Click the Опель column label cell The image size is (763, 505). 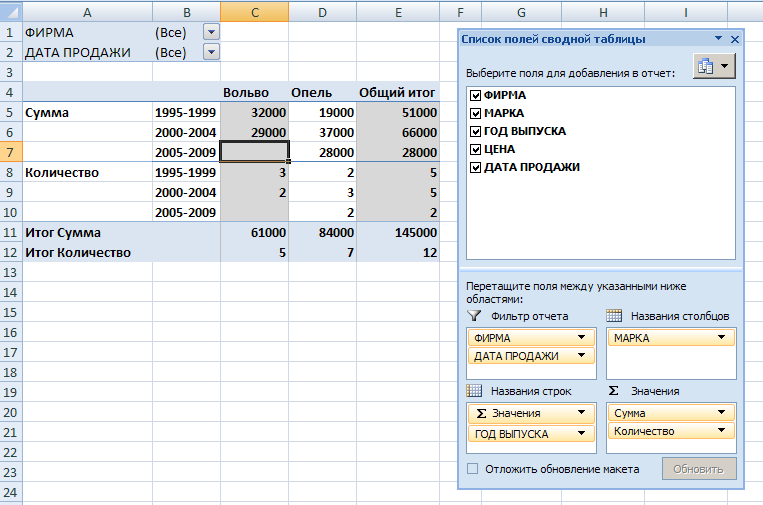click(322, 92)
